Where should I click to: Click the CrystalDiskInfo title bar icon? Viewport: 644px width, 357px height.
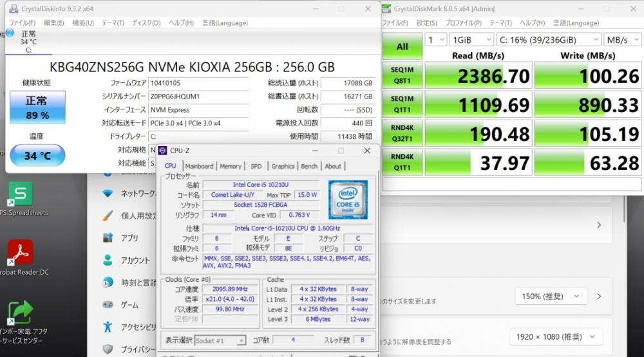(x=14, y=8)
